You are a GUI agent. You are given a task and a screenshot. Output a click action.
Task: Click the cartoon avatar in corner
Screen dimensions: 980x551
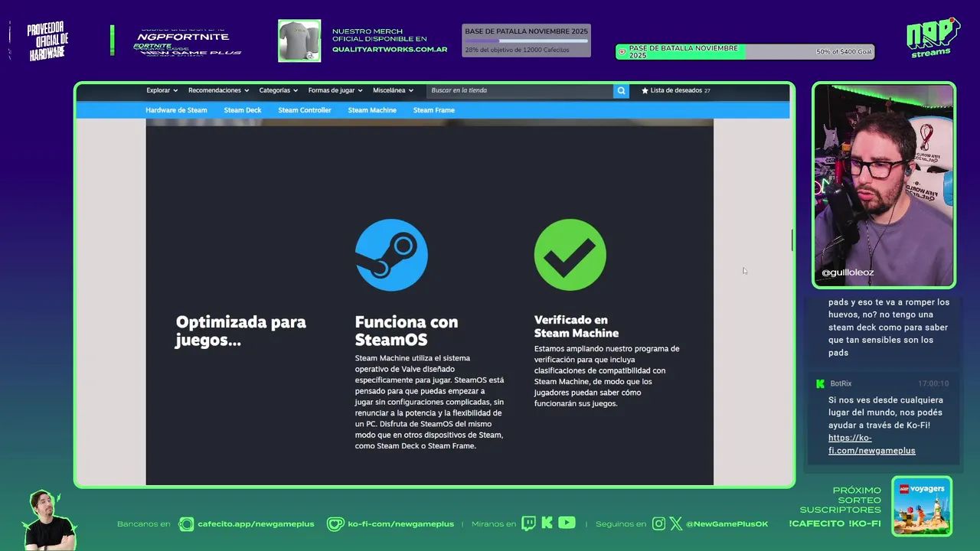[x=49, y=520]
